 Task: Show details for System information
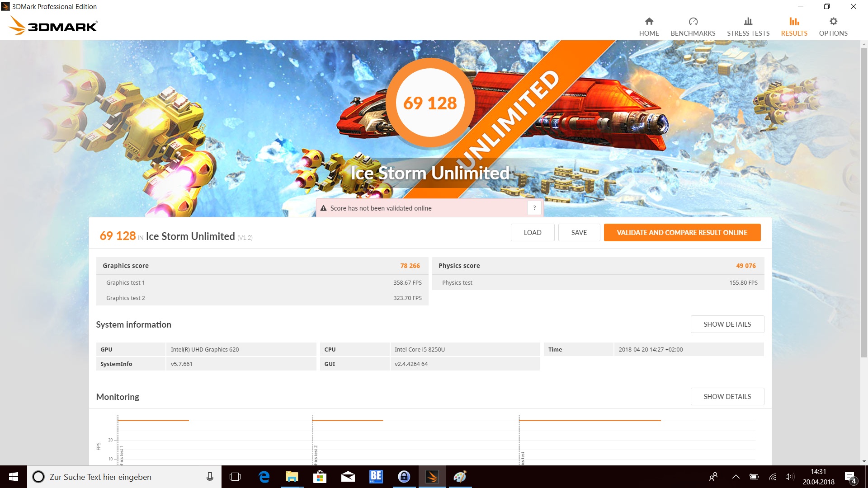tap(727, 324)
